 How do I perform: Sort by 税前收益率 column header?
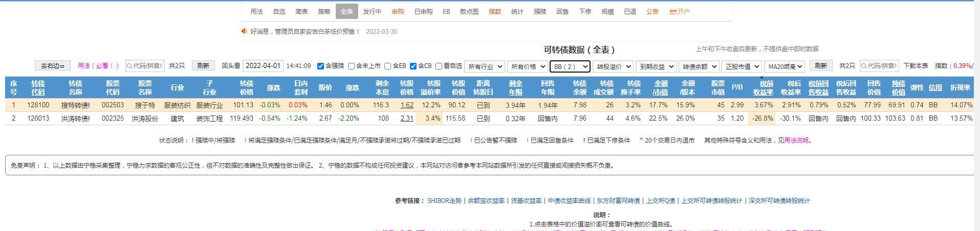763,88
